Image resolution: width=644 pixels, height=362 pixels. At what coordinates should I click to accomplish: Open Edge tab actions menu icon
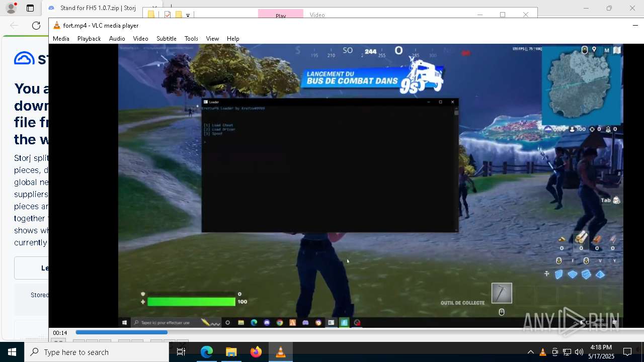click(30, 8)
